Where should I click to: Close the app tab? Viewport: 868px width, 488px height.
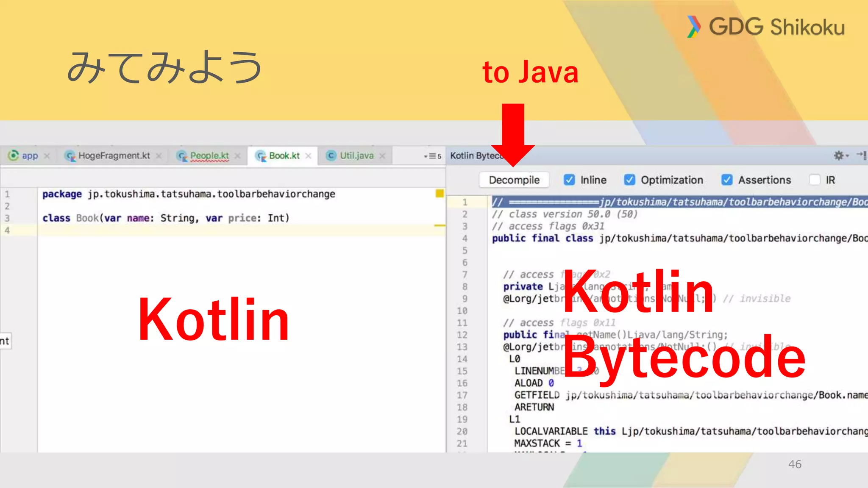[x=47, y=156]
